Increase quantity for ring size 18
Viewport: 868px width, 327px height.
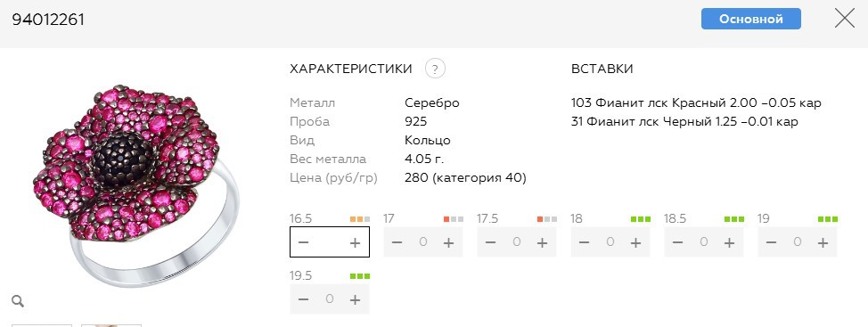coord(635,242)
